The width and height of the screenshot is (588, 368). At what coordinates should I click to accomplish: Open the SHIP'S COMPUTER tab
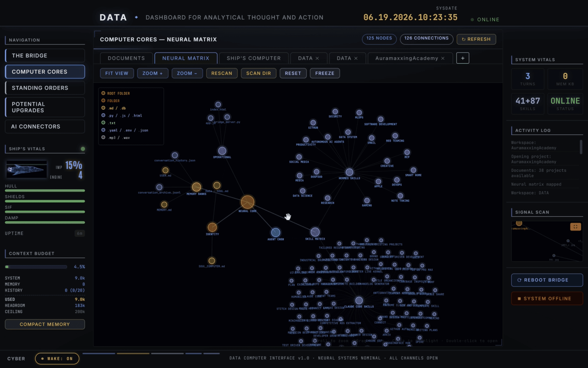click(x=254, y=58)
